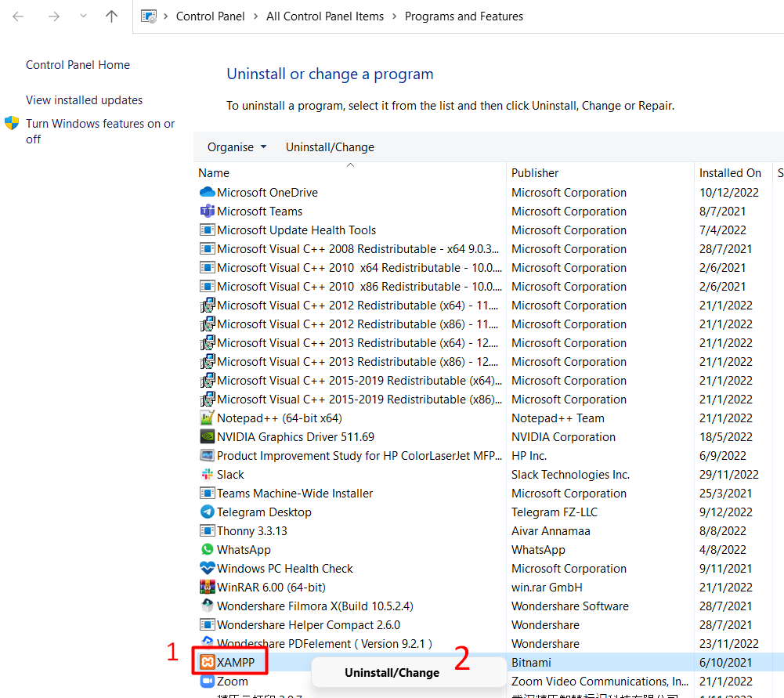Click the Thonny 3.3.13 icon
This screenshot has height=698, width=784.
(x=207, y=530)
